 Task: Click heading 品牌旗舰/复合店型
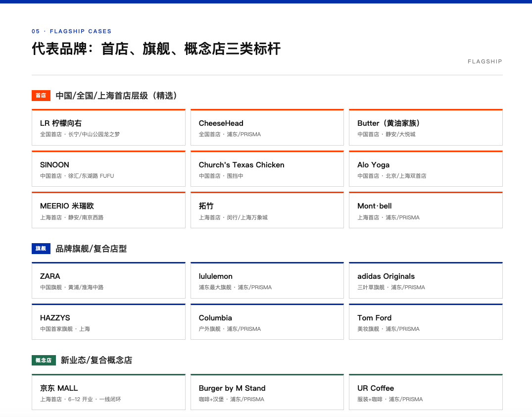(x=91, y=249)
